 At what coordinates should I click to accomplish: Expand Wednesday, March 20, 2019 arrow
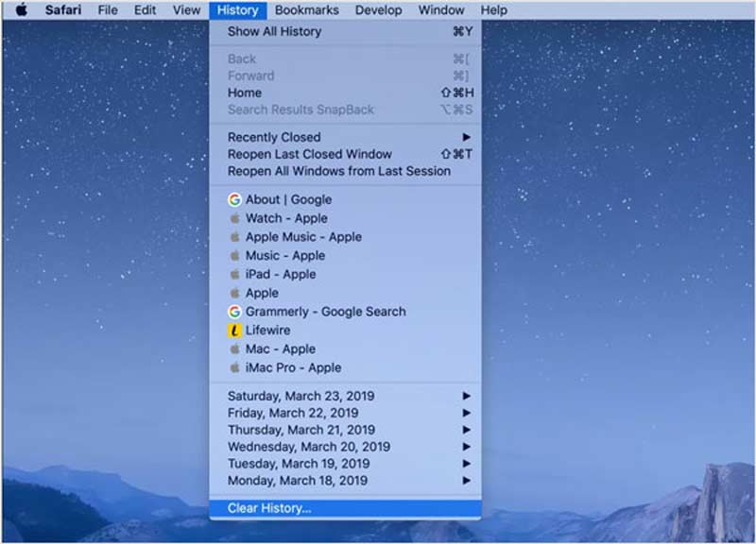tap(466, 447)
